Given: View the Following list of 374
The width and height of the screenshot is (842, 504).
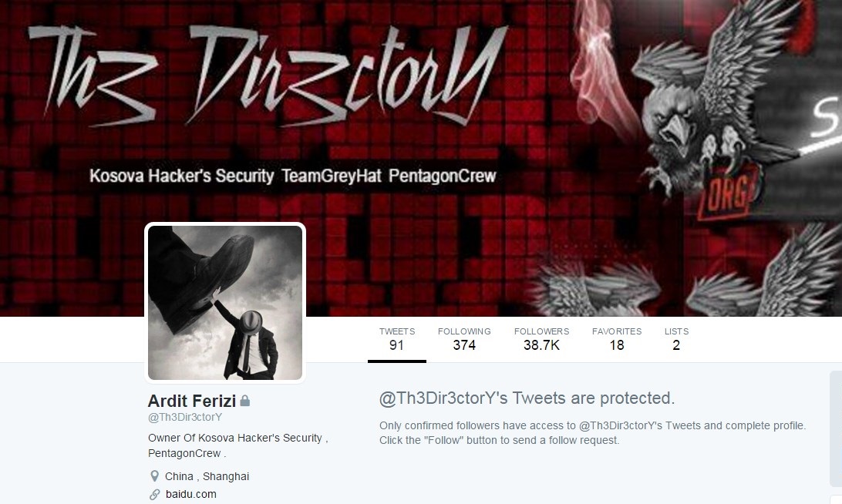Looking at the screenshot, I should click(464, 339).
